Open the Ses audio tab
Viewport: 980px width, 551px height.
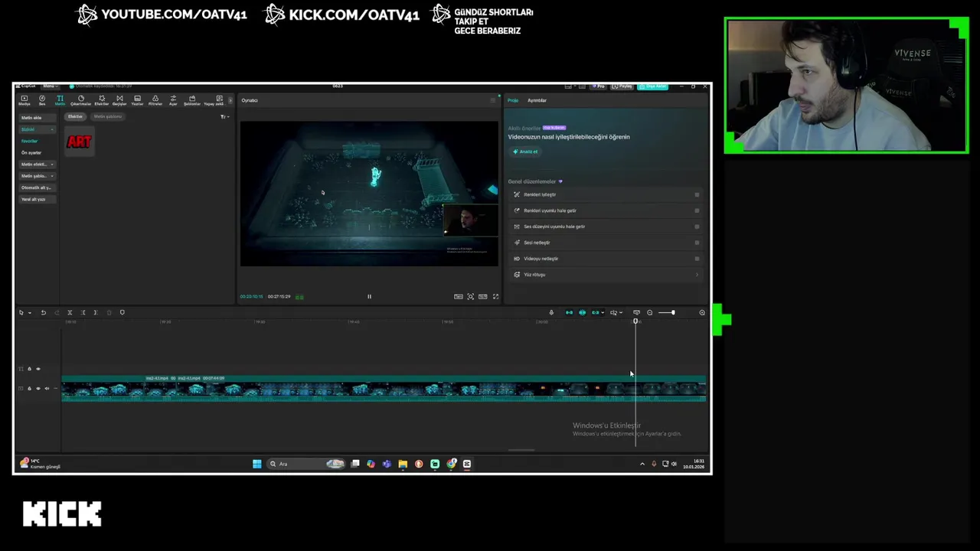(42, 100)
